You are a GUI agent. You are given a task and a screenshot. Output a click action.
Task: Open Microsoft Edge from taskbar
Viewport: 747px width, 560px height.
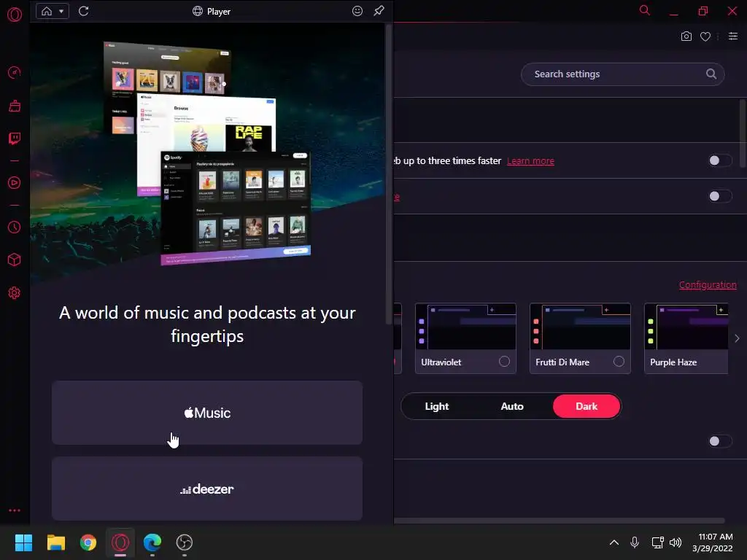point(152,542)
